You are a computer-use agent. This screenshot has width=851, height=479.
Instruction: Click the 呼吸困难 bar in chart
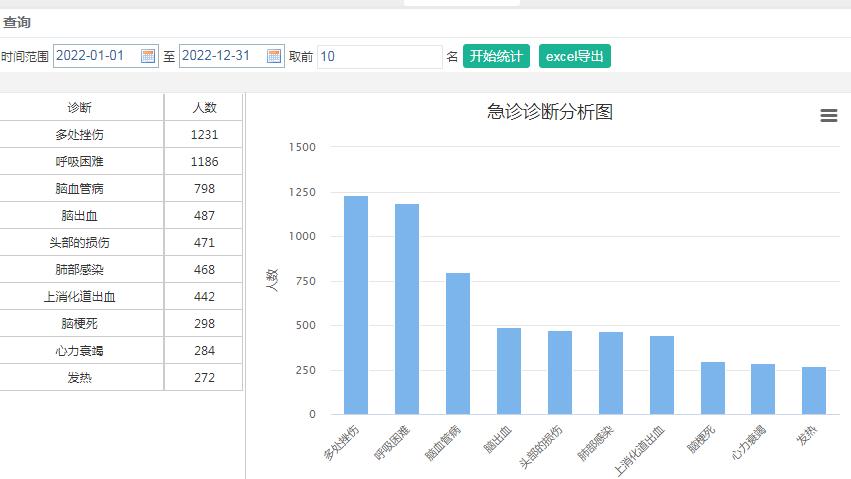[x=407, y=309]
